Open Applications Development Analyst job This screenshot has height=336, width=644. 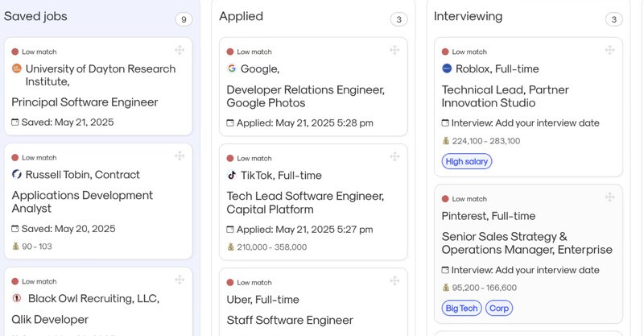click(82, 201)
